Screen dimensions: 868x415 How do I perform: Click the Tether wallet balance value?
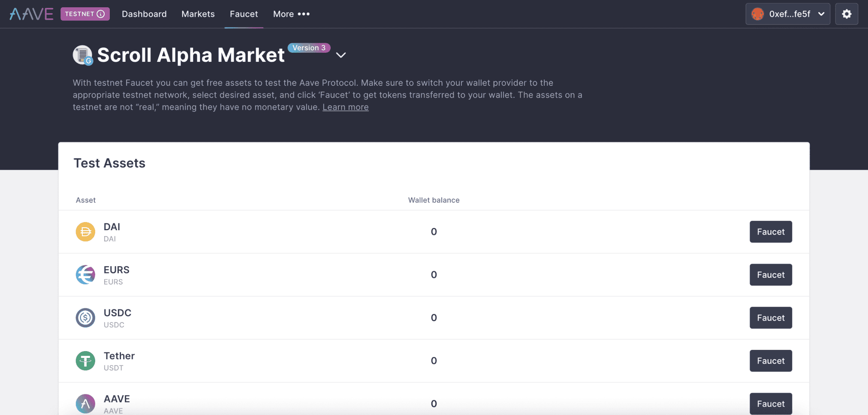[x=434, y=361]
